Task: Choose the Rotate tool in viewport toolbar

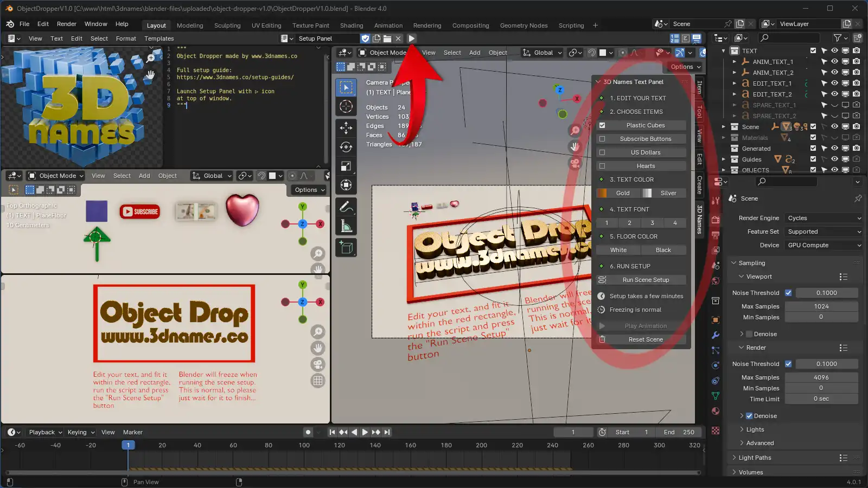Action: [x=346, y=147]
